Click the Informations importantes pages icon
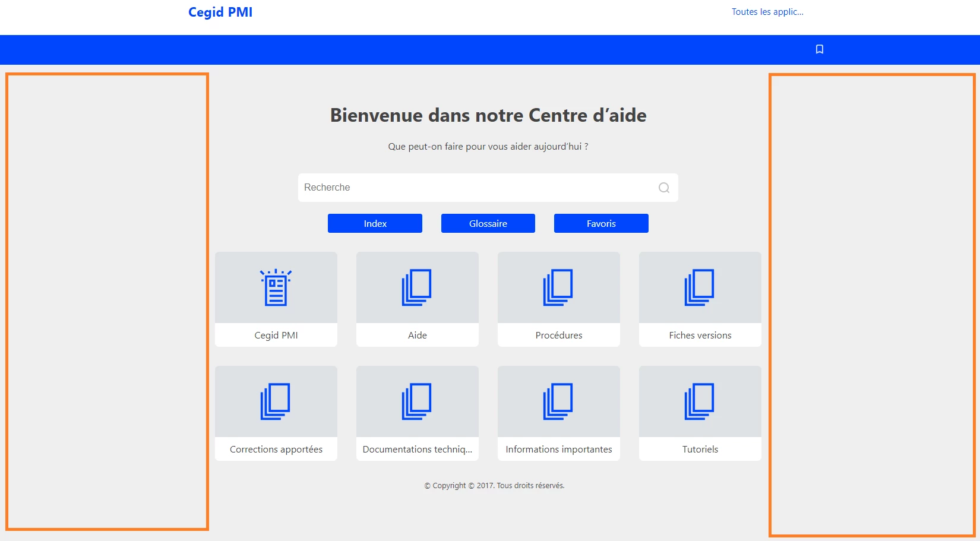This screenshot has height=541, width=980. (558, 401)
